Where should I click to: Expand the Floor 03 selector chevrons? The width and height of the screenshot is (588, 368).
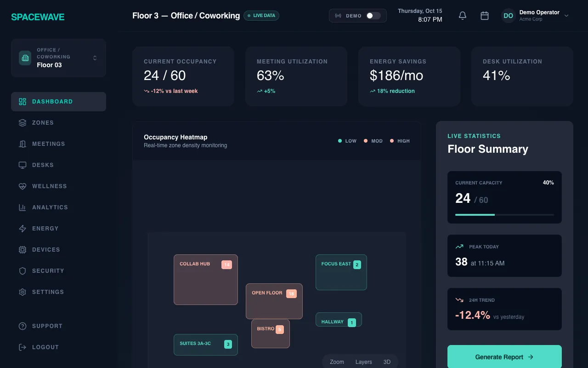pyautogui.click(x=95, y=58)
